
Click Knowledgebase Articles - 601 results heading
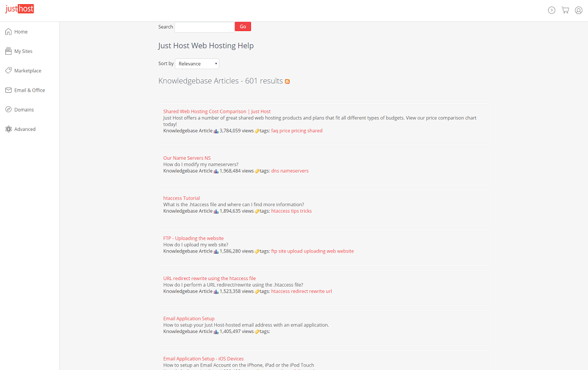point(220,81)
